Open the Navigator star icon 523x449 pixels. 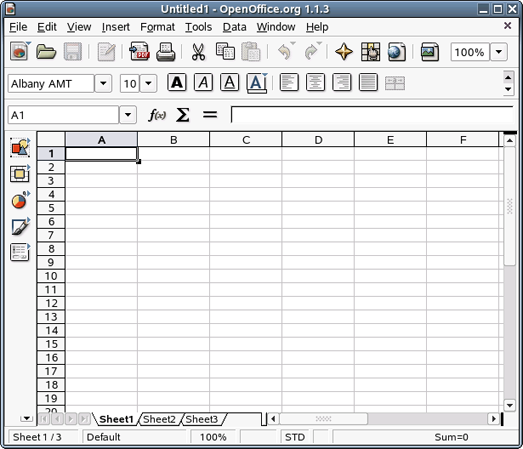(x=344, y=52)
